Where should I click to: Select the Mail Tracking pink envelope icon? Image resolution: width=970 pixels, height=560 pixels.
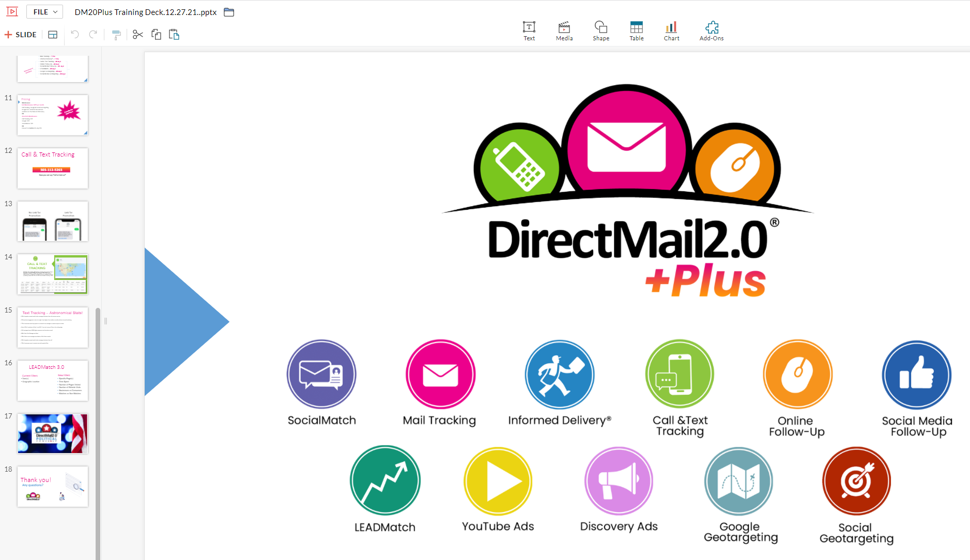coord(440,375)
